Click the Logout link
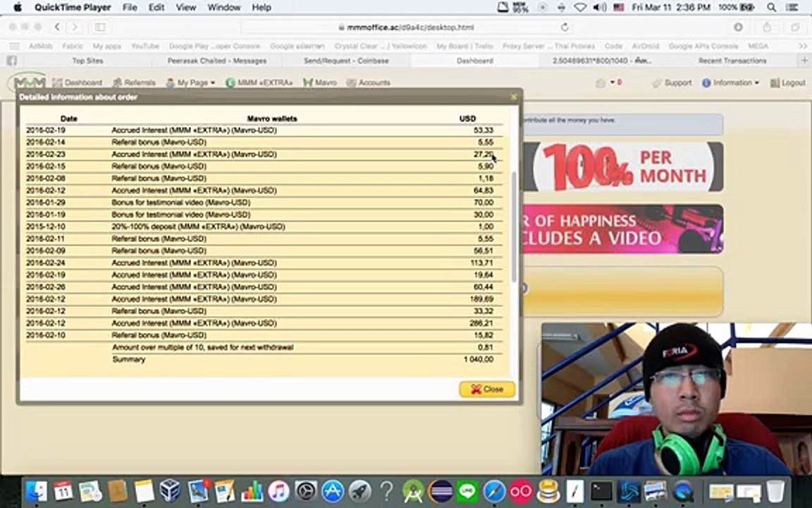The image size is (812, 508). tap(787, 83)
